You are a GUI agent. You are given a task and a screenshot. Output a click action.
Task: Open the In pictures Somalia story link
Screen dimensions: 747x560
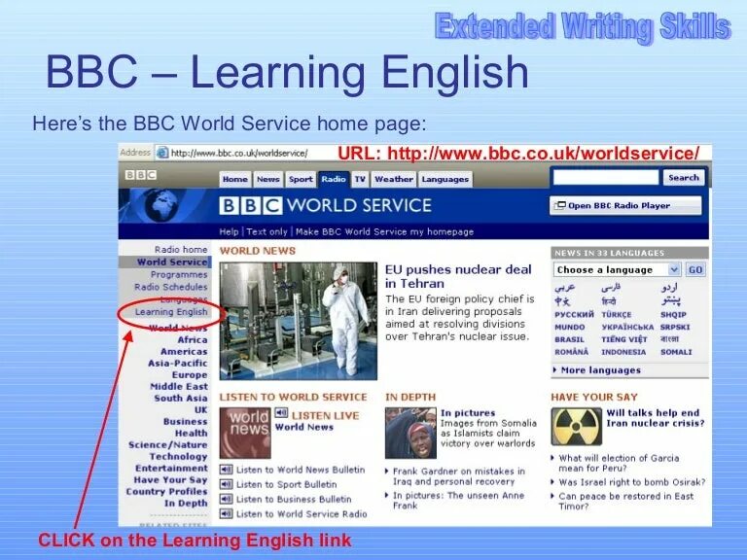[468, 413]
